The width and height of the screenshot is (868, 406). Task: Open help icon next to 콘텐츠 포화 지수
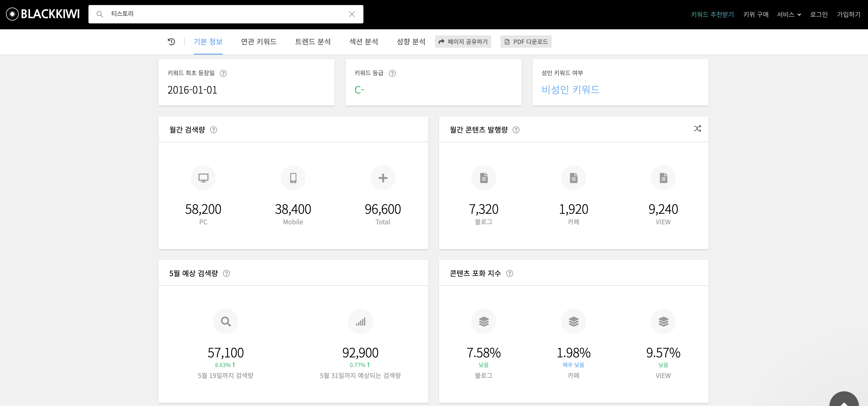point(510,273)
